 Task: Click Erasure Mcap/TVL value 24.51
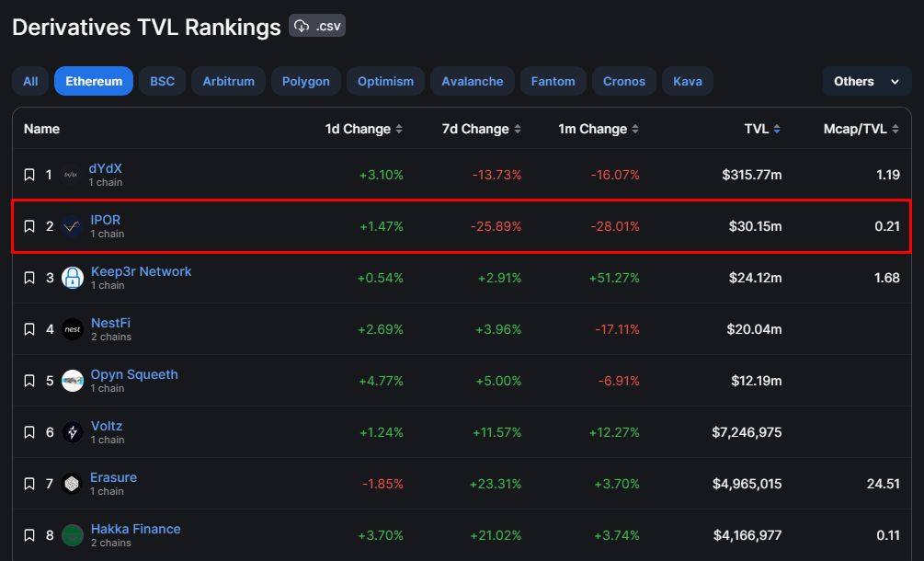tap(884, 484)
